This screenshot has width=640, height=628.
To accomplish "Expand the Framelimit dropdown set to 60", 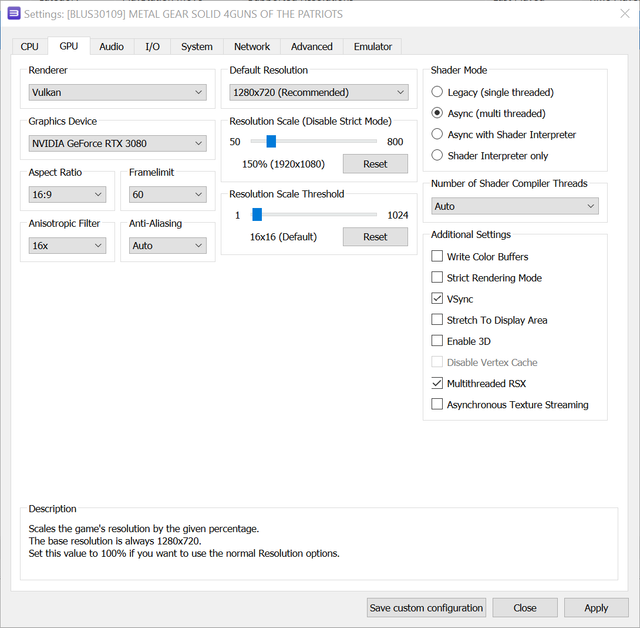I will coord(168,194).
